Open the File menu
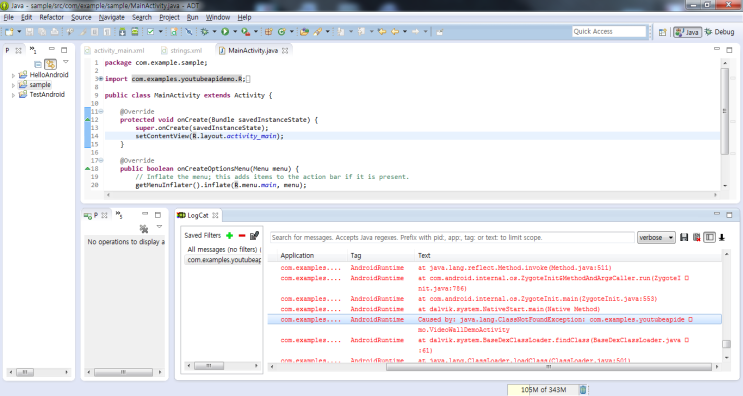The image size is (743, 396). click(9, 18)
